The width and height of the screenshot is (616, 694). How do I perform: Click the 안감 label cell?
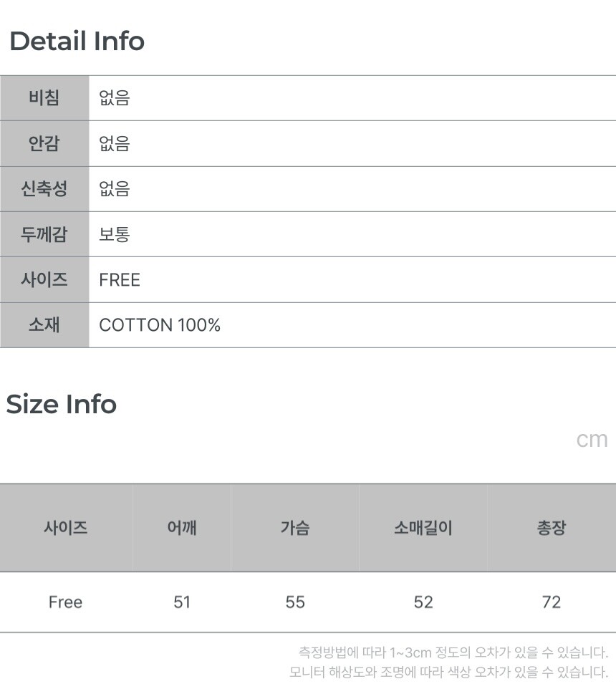point(44,144)
